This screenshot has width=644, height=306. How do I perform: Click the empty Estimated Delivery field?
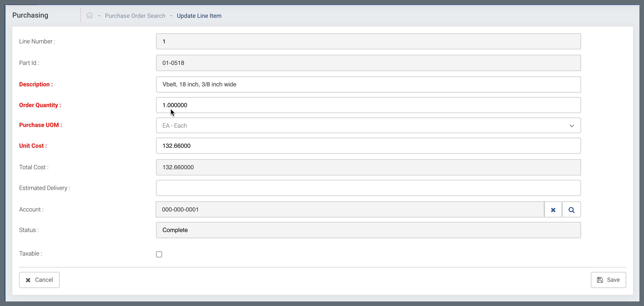(368, 188)
